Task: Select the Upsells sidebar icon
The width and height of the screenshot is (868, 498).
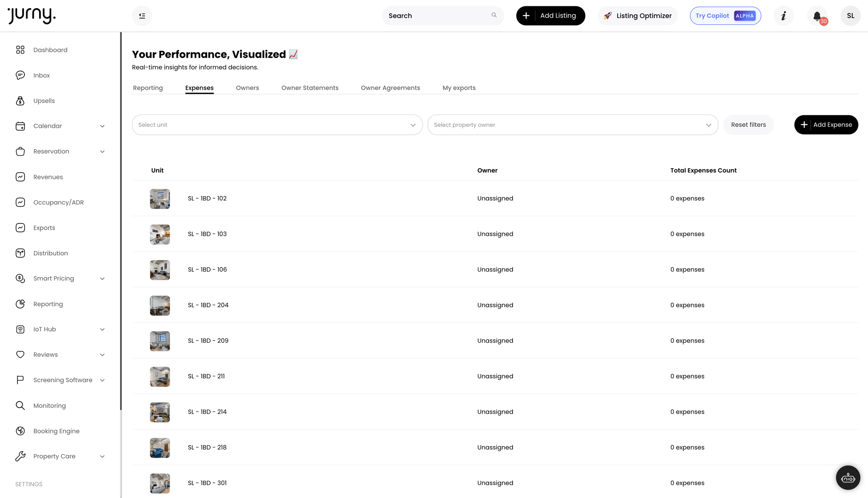Action: point(20,101)
